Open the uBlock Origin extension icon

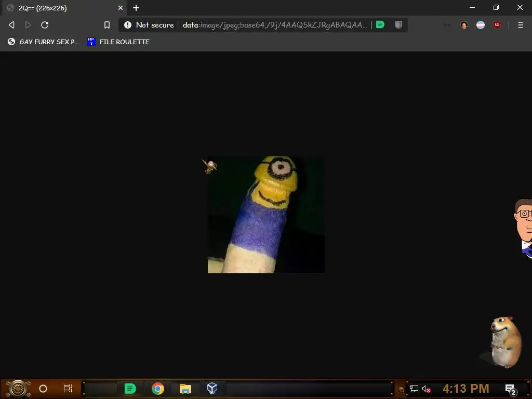click(x=497, y=25)
